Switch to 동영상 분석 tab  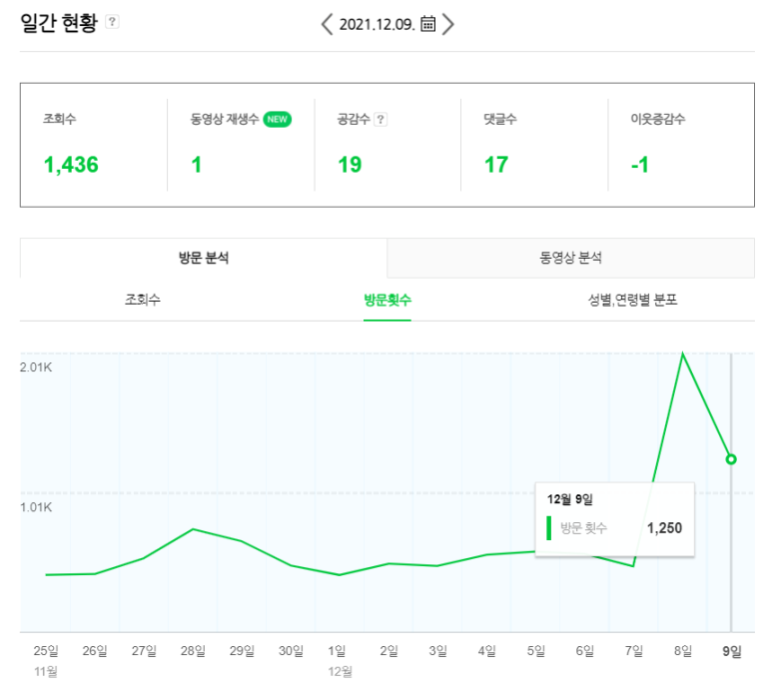point(571,258)
